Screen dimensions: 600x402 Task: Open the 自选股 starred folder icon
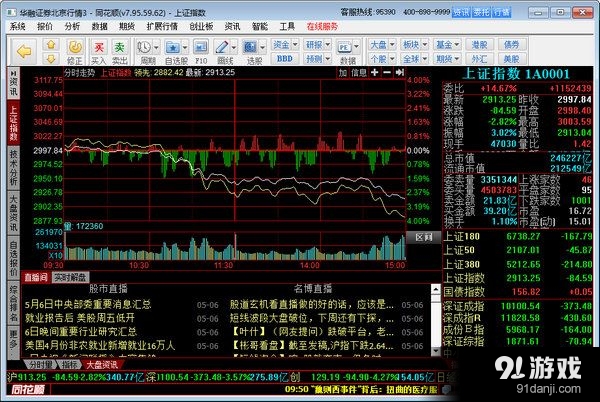[x=173, y=47]
